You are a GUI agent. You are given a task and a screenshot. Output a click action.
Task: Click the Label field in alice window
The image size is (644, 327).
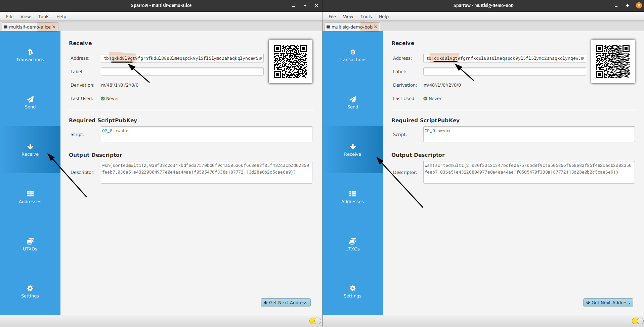tap(182, 72)
